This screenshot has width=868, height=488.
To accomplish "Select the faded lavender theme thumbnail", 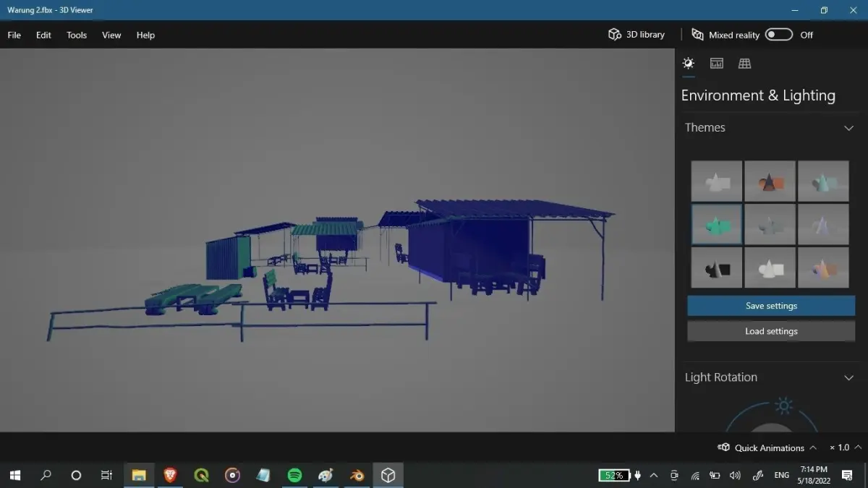I will tap(823, 224).
